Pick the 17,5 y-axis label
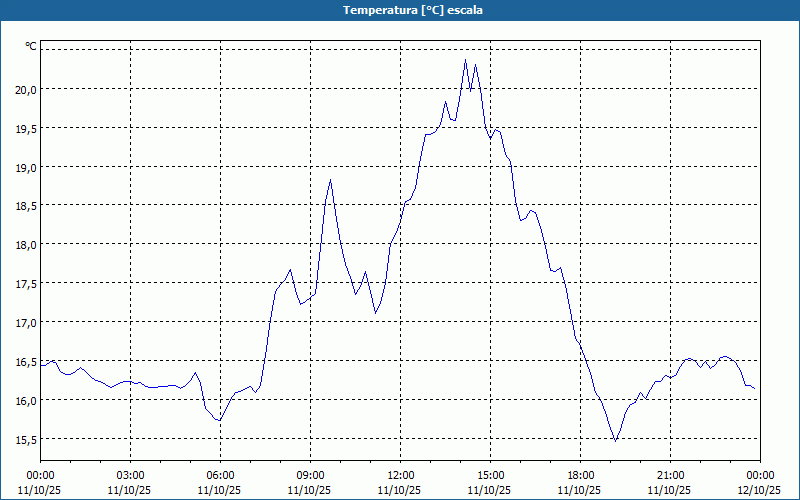 (24, 284)
